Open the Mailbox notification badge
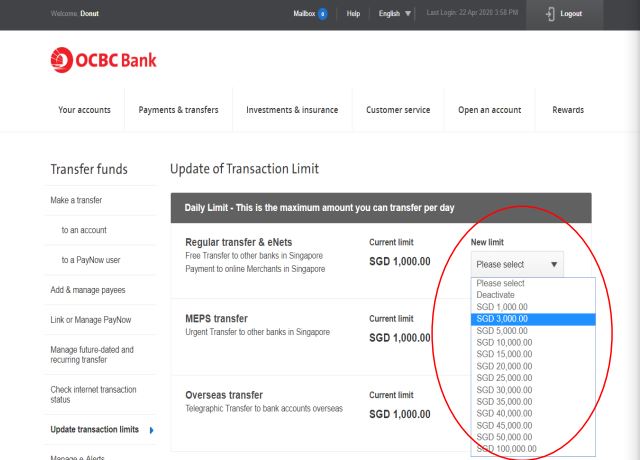The image size is (640, 460). click(x=322, y=14)
